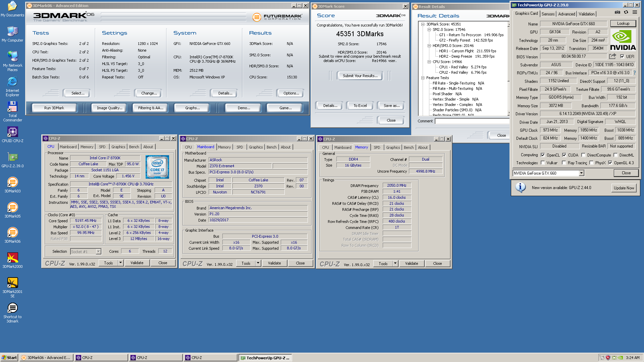
Task: Open CPUID CPU-Z desktop icon
Action: 12,135
